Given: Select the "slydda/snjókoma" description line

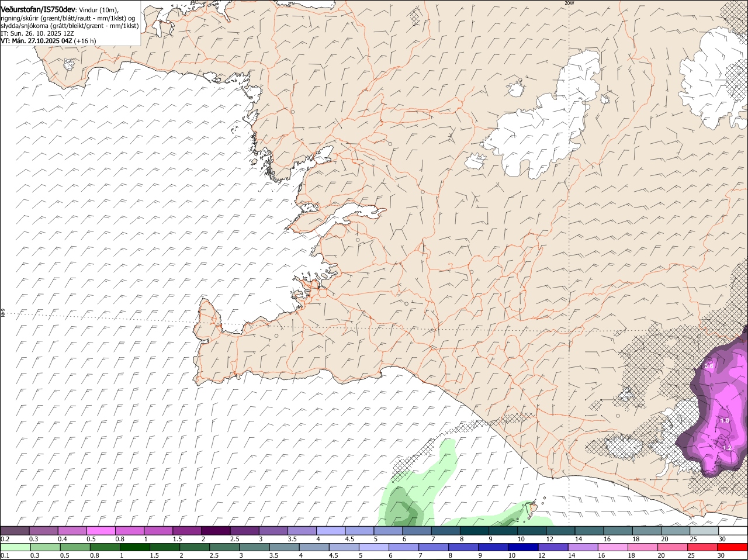Looking at the screenshot, I should tap(70, 26).
